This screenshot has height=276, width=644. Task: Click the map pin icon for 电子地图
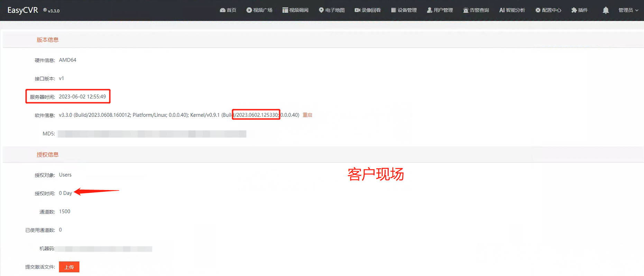pos(321,10)
